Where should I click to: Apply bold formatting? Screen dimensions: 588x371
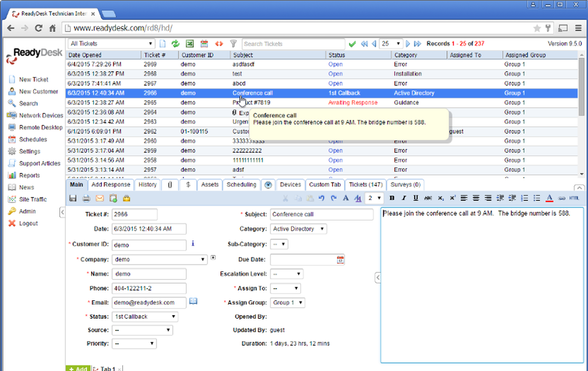[x=392, y=198]
